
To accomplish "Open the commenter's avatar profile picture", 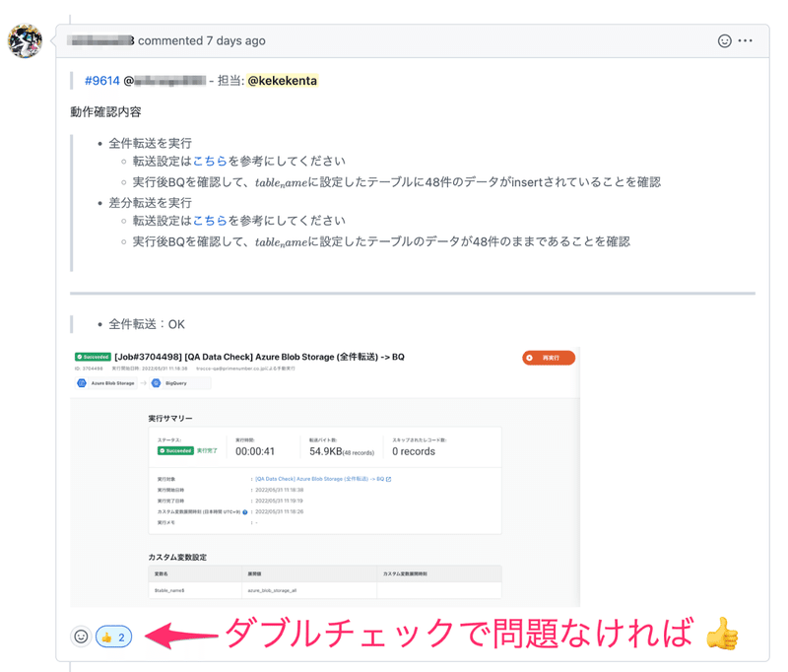I will point(25,41).
